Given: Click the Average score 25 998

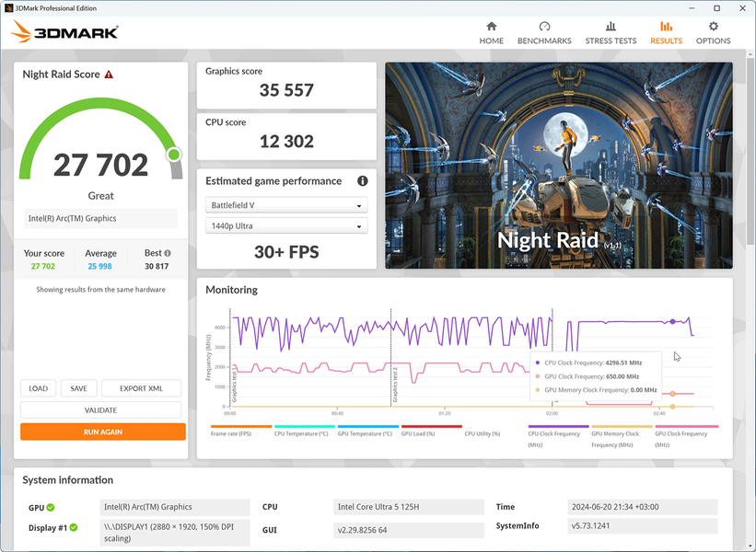Looking at the screenshot, I should [x=99, y=267].
